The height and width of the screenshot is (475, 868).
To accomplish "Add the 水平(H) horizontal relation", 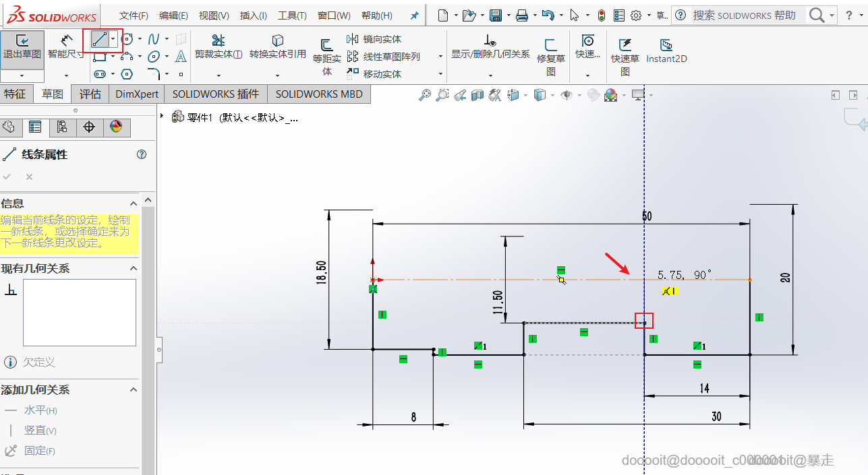I will click(40, 410).
